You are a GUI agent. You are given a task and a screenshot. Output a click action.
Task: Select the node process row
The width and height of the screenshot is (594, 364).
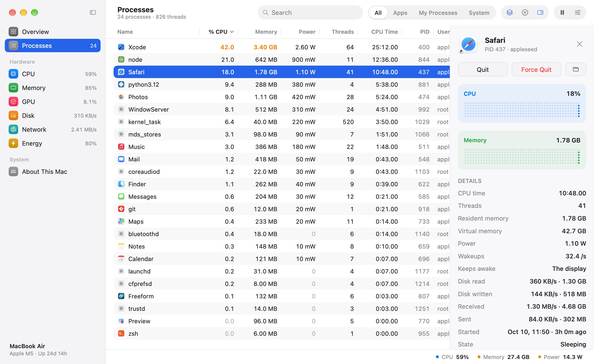point(282,60)
